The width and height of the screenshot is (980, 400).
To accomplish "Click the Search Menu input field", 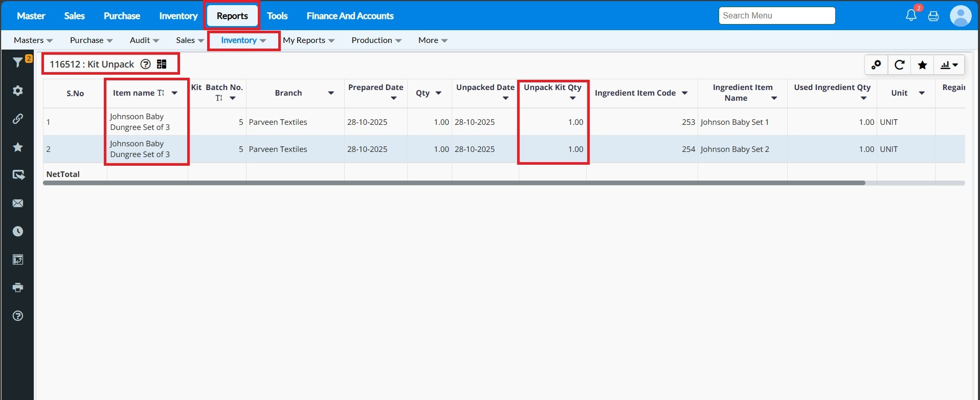I will (x=776, y=16).
